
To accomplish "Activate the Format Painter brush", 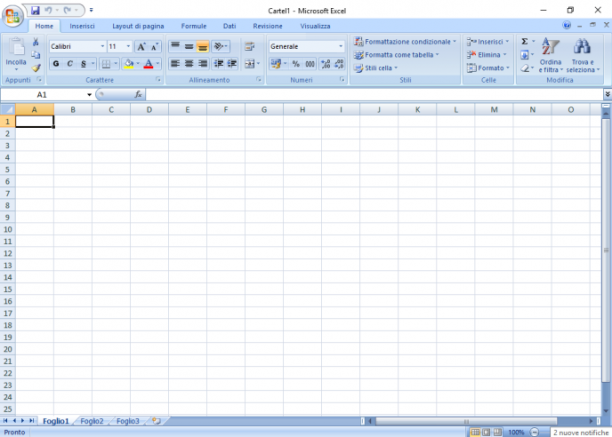I will [36, 68].
